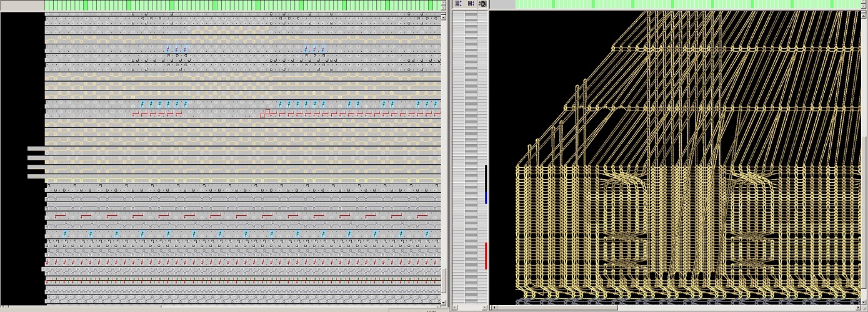Click right arrow of control column horizontal scrollbar
This screenshot has width=868, height=312.
coord(483,308)
